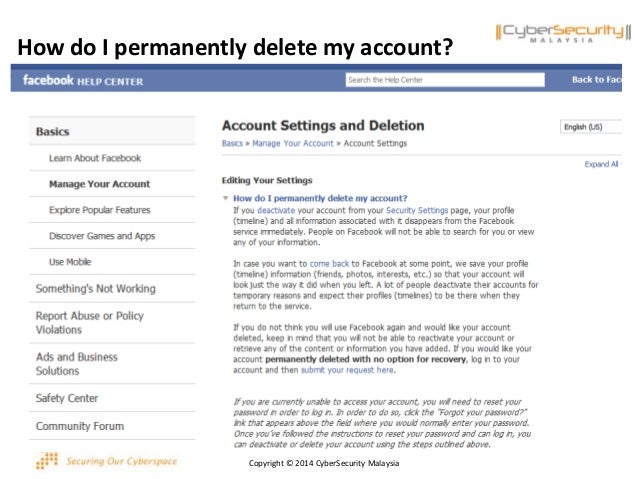Click Expand All link
This screenshot has width=638, height=479.
(602, 164)
